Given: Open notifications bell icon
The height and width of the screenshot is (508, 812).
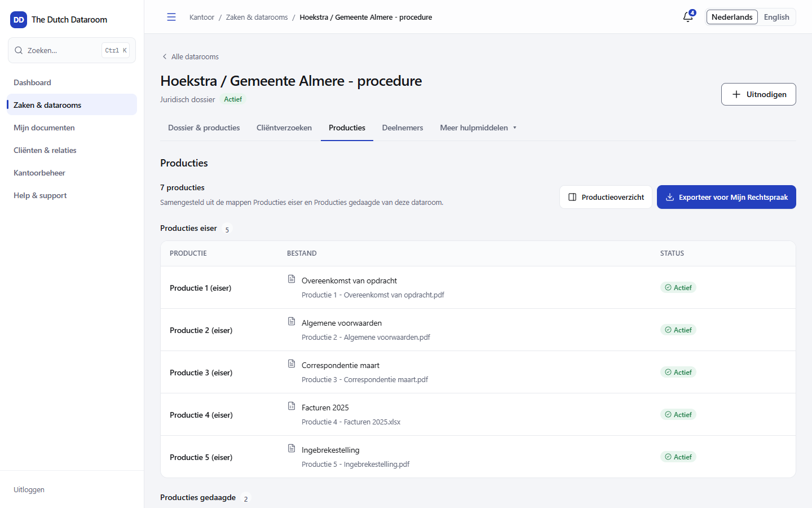Looking at the screenshot, I should point(688,17).
